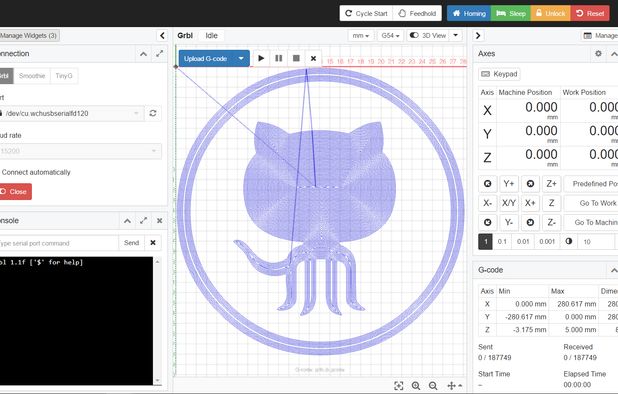The height and width of the screenshot is (394, 618).
Task: Collapse the Axes widget
Action: pyautogui.click(x=614, y=54)
